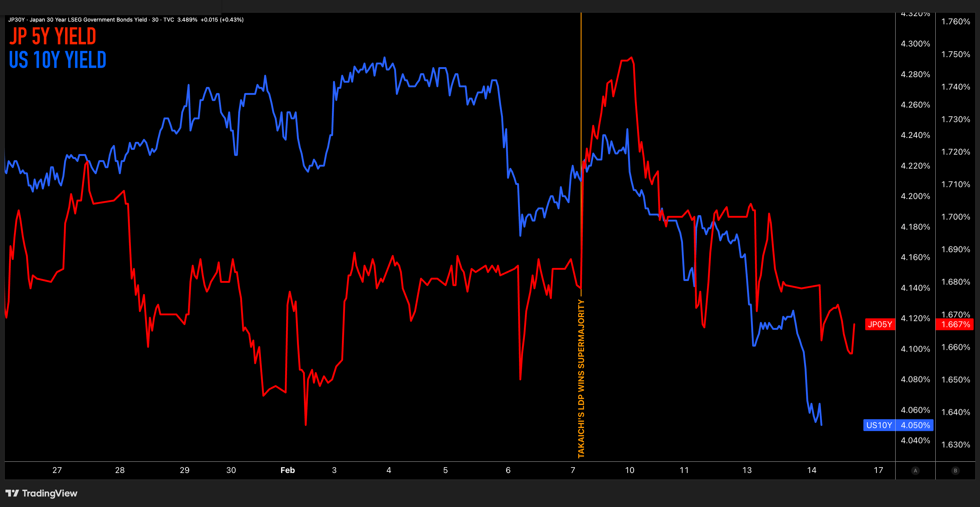The width and height of the screenshot is (980, 507).
Task: Select the JP05Y series label
Action: [x=880, y=324]
